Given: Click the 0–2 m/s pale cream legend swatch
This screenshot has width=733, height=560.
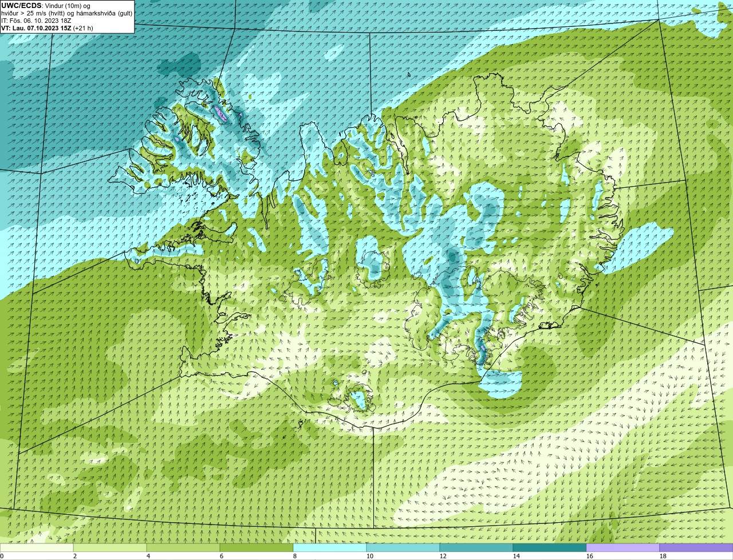Looking at the screenshot, I should [37, 548].
